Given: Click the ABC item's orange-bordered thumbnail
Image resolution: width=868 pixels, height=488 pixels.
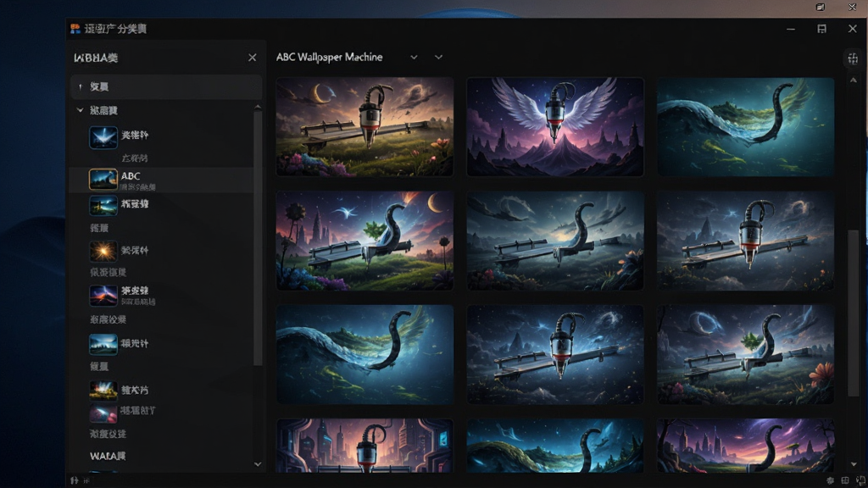Looking at the screenshot, I should [x=103, y=180].
